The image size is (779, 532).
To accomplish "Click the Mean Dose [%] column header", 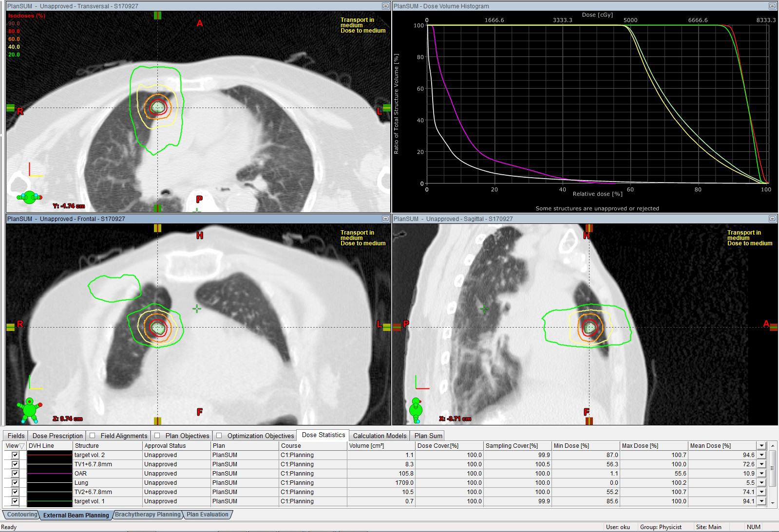I will 722,446.
